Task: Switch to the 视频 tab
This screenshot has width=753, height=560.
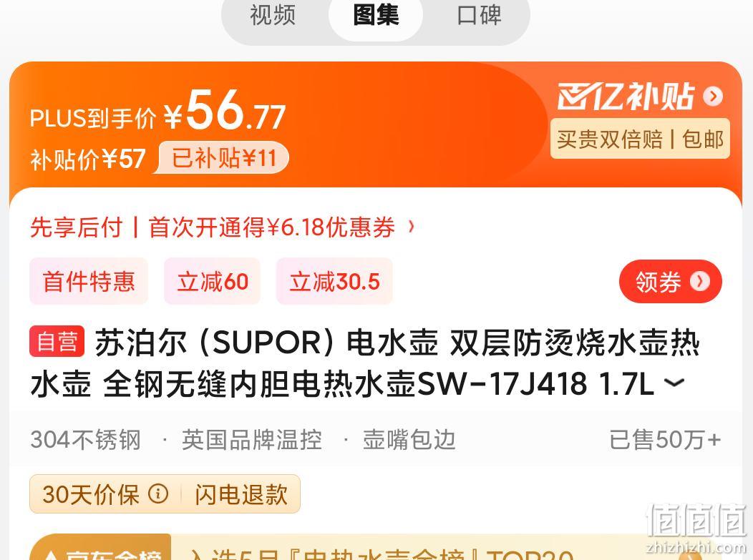Action: click(272, 15)
